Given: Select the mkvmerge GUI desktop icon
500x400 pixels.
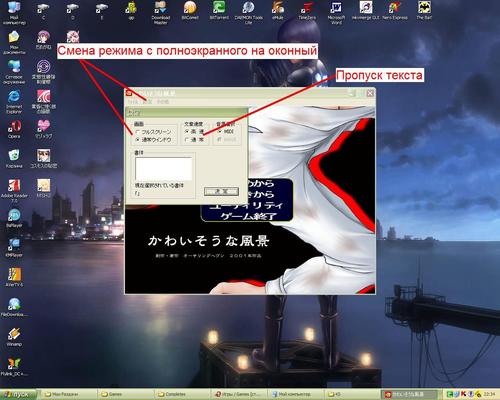Looking at the screenshot, I should click(x=366, y=11).
